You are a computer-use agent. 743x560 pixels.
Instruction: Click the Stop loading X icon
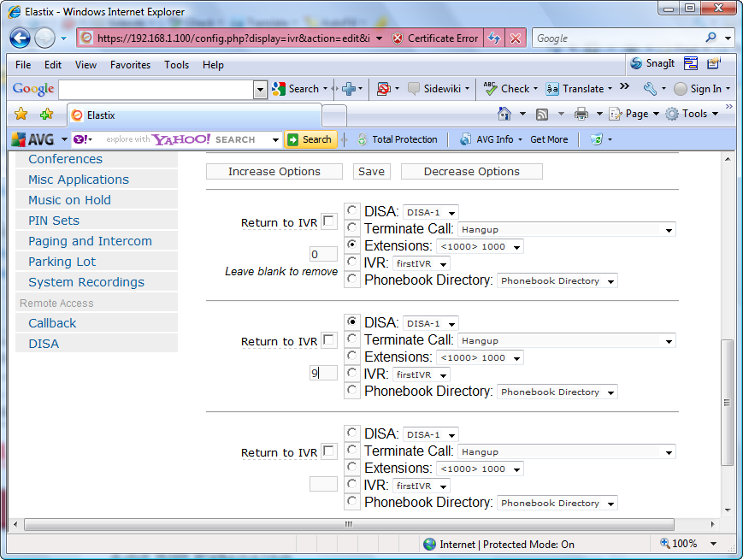[x=516, y=38]
